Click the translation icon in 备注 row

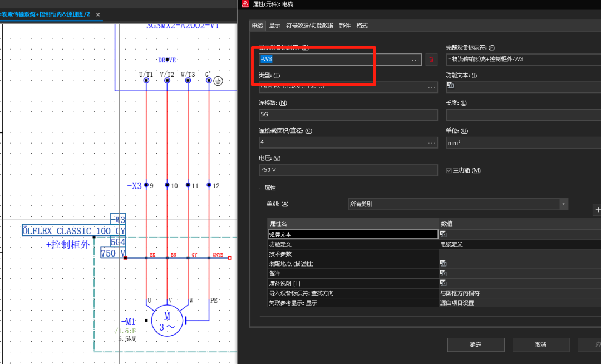[443, 273]
